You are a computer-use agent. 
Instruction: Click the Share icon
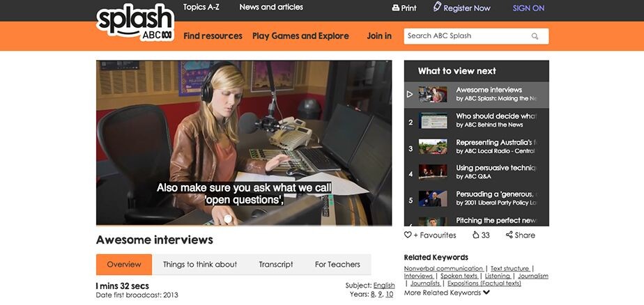coord(509,235)
